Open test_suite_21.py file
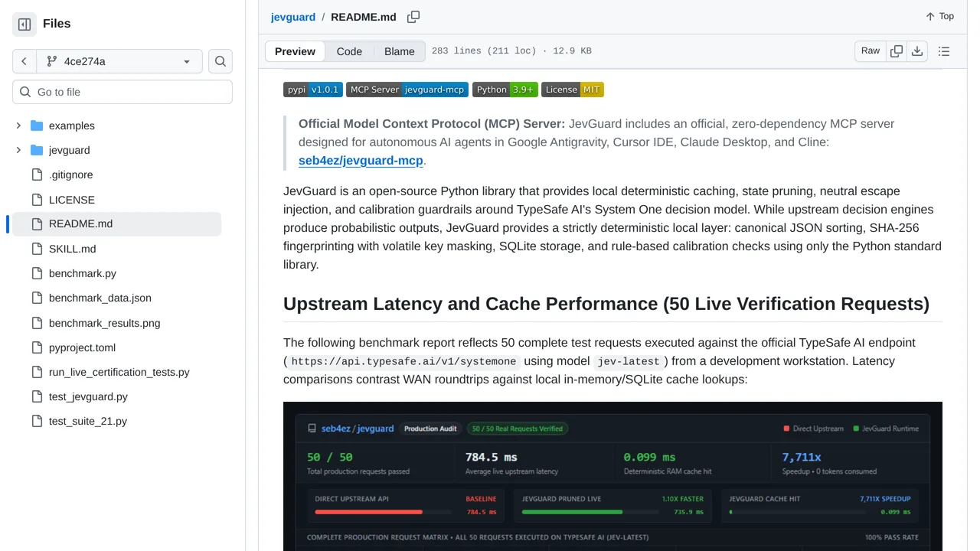 (x=88, y=421)
